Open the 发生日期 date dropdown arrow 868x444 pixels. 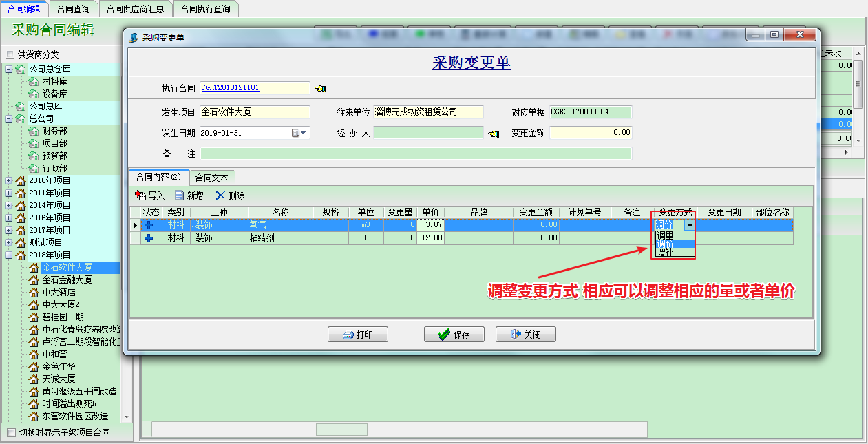(x=304, y=133)
